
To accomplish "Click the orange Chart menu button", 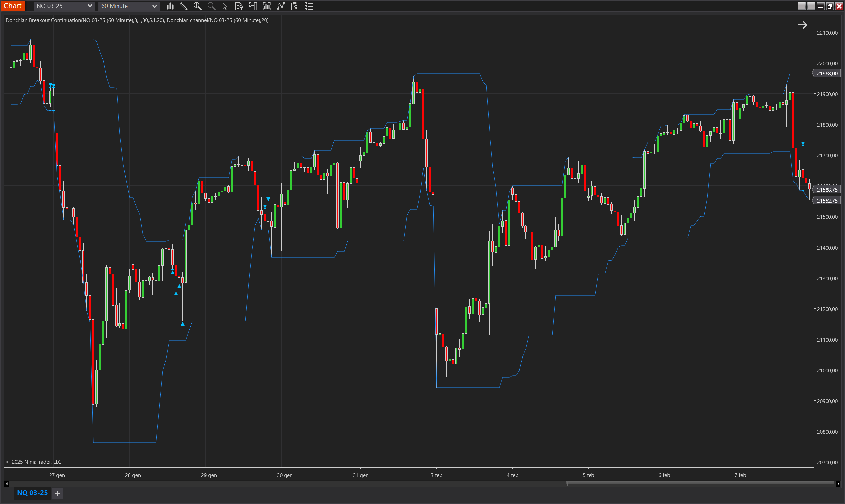I will tap(13, 6).
